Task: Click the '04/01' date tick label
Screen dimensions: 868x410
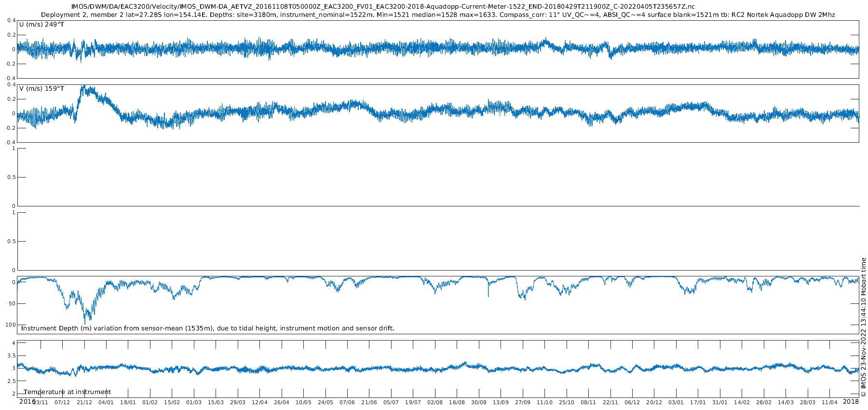Action: click(x=106, y=402)
